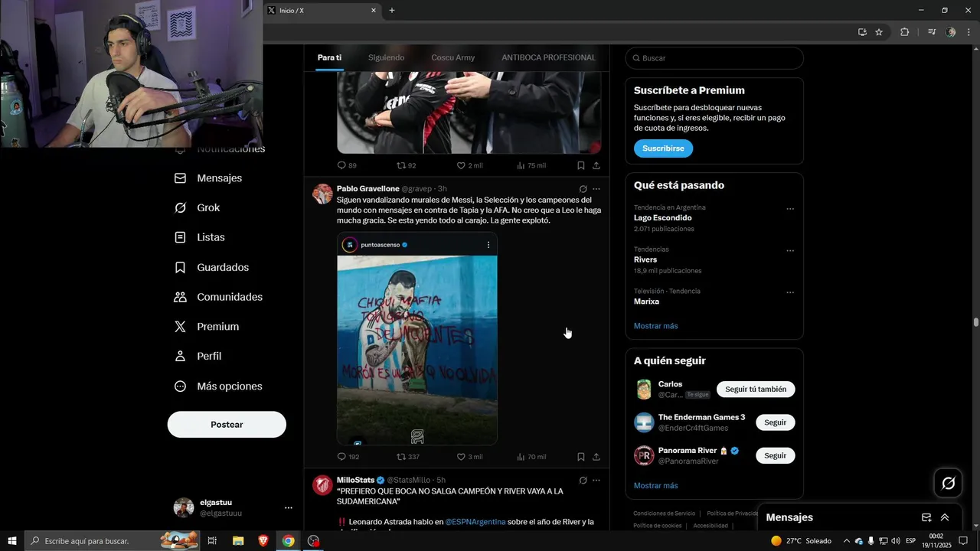Open Grok from the sidebar
980x551 pixels.
198,207
